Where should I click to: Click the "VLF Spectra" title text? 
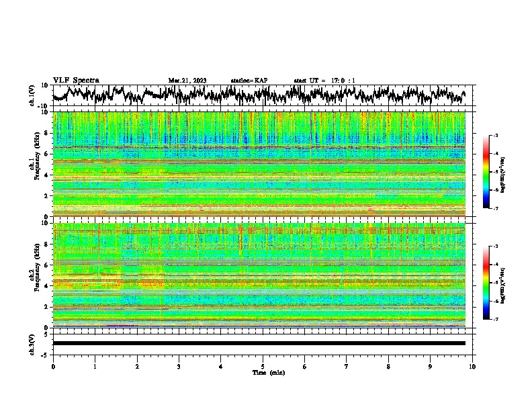(x=76, y=80)
